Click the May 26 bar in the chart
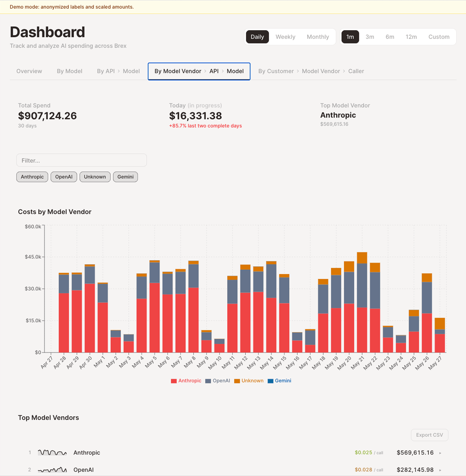Viewport: 466px width, 476px height. (x=427, y=313)
